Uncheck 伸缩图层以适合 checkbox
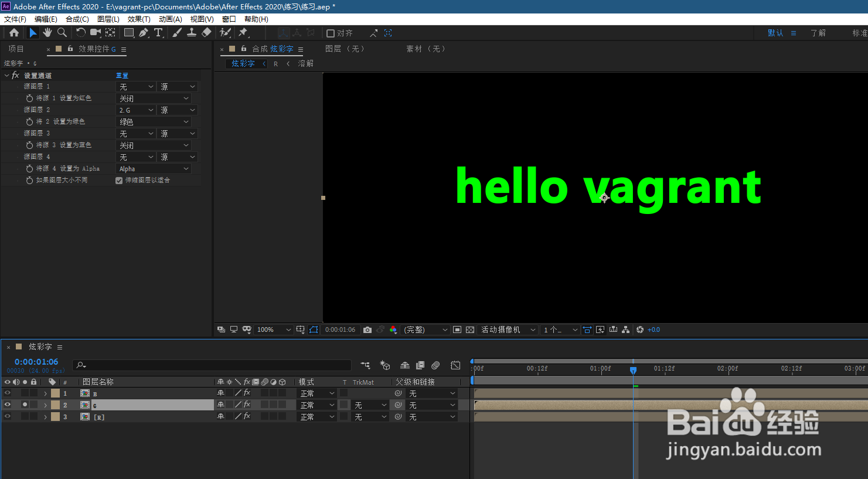This screenshot has width=868, height=479. tap(119, 181)
